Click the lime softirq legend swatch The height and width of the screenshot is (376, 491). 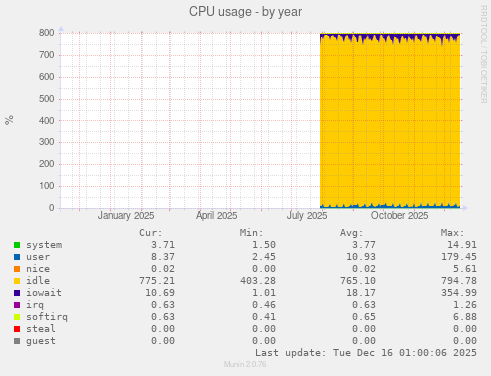point(17,317)
